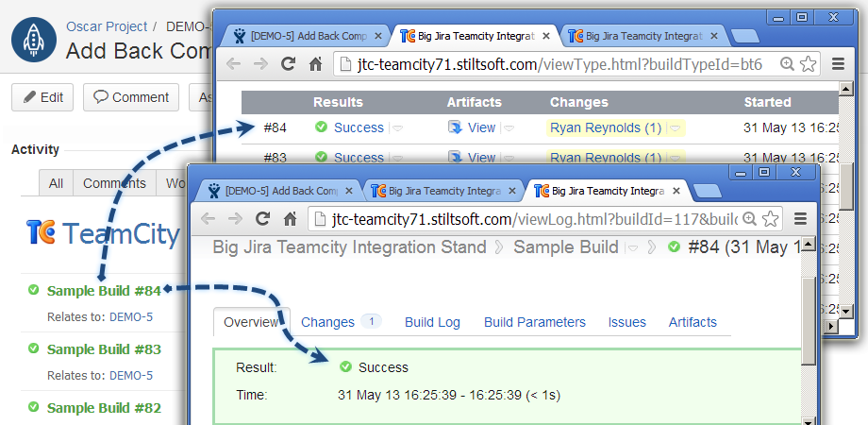Screen dimensions: 868x425
Task: Click scroll up arrow in back window scrollbar
Action: [846, 89]
